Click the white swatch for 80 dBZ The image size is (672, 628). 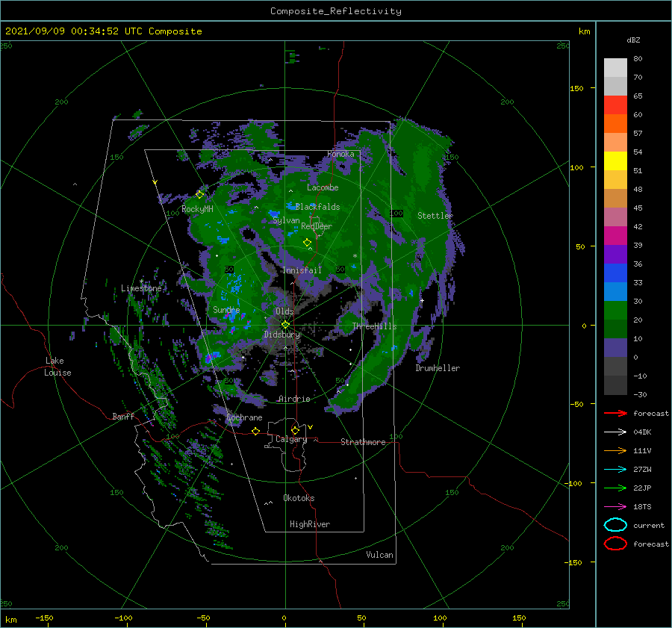pos(615,67)
